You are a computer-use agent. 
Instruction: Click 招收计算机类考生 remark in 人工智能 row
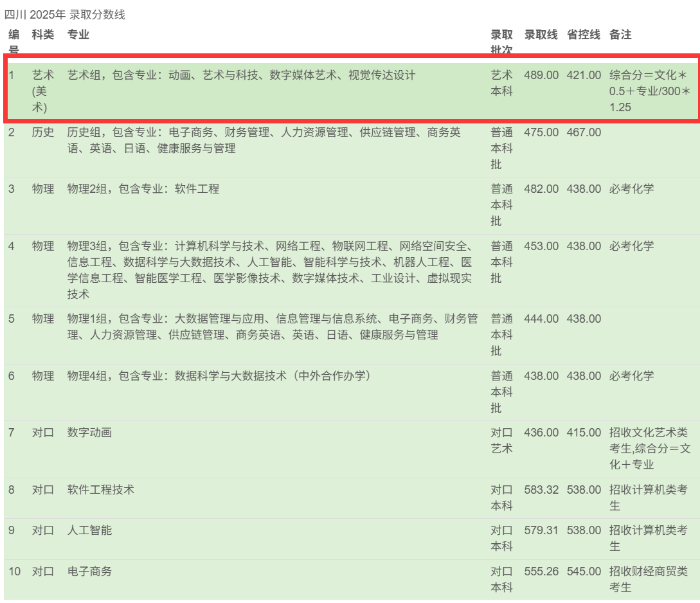click(648, 538)
